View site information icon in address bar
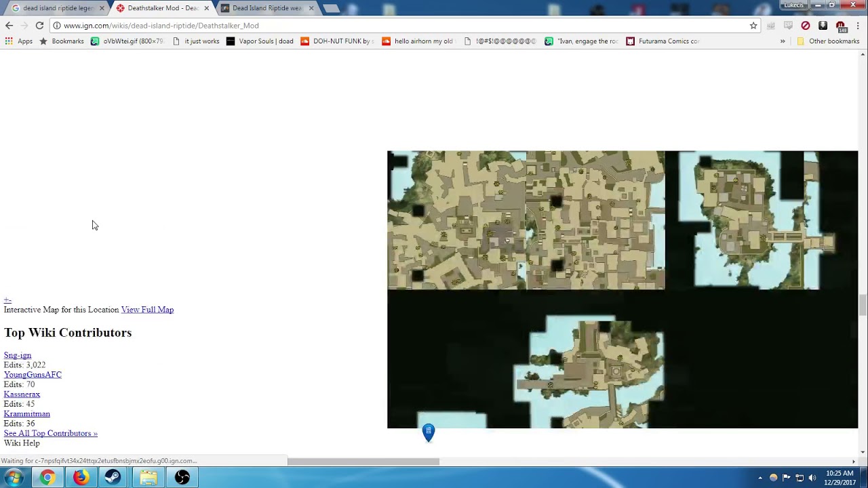The height and width of the screenshot is (488, 868). (57, 26)
